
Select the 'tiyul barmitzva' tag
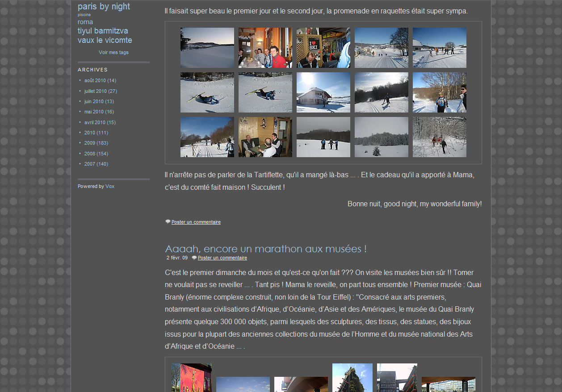click(x=103, y=31)
